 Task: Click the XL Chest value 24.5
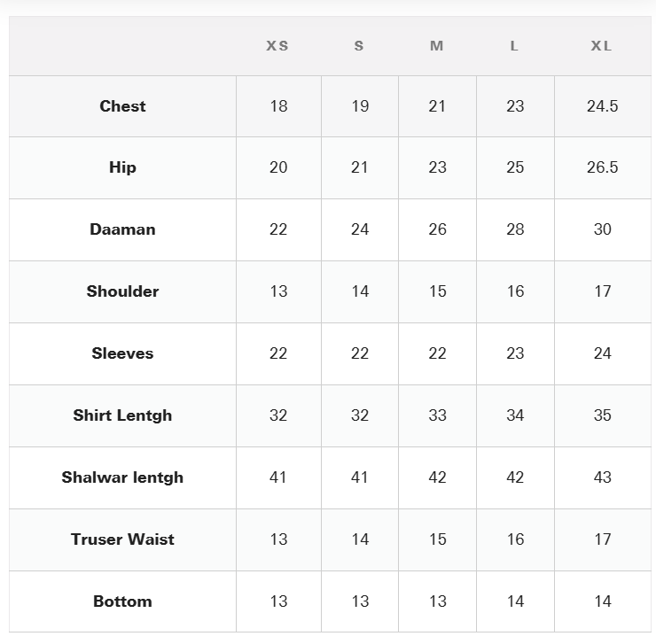[x=602, y=106]
